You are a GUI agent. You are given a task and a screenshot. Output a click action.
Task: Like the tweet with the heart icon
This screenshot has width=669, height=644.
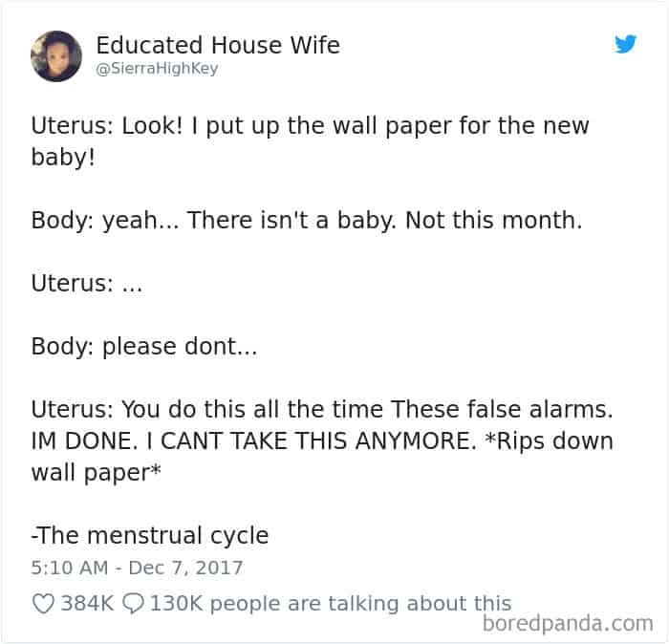pyautogui.click(x=42, y=603)
